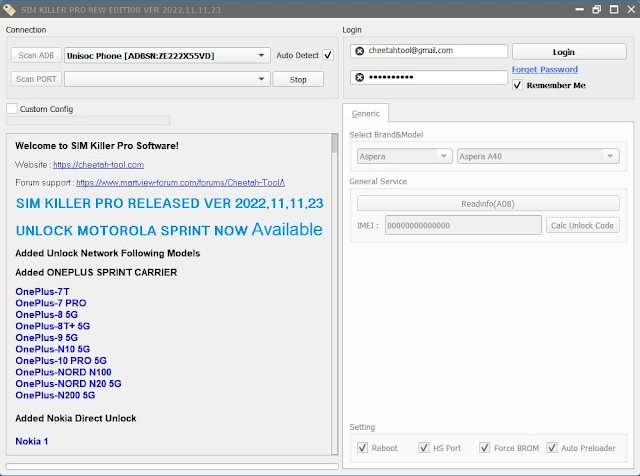Open the Unisoc Phone ADB device dropdown
The height and width of the screenshot is (476, 640).
click(x=167, y=55)
